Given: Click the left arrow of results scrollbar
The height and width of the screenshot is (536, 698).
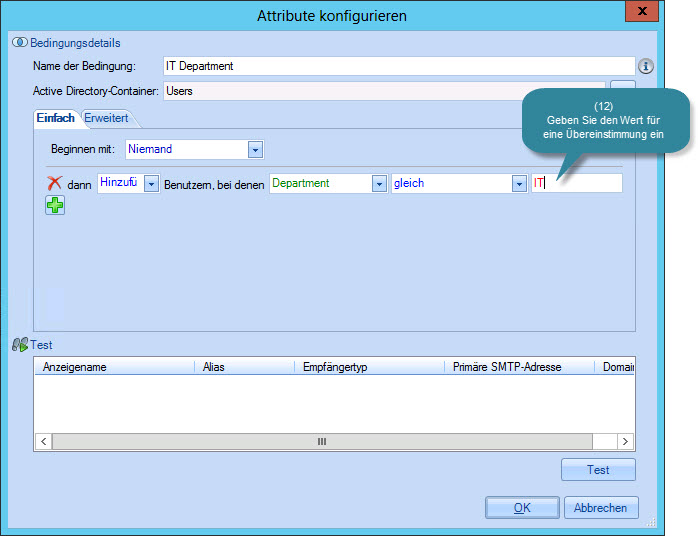Looking at the screenshot, I should coord(44,442).
